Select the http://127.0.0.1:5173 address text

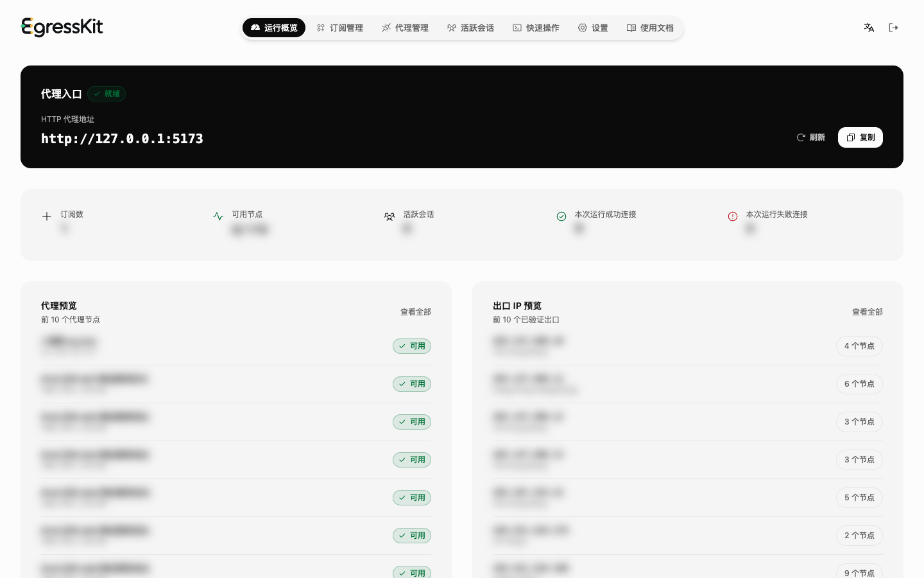122,139
